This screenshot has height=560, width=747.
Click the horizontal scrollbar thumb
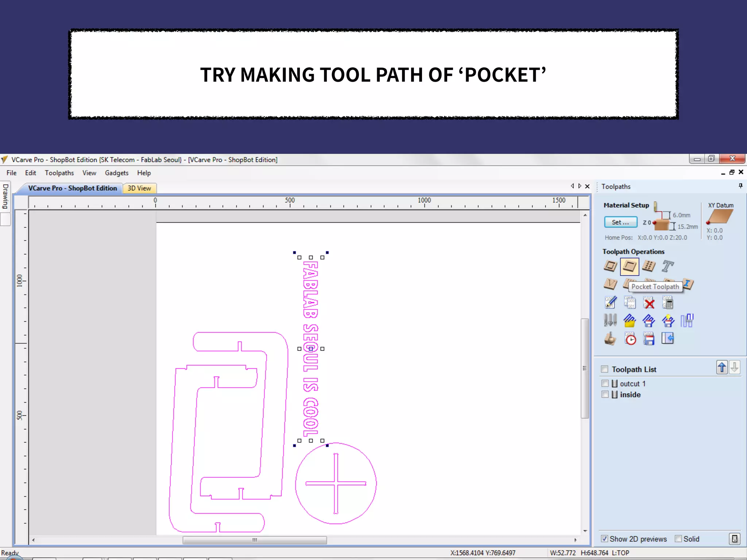(255, 540)
